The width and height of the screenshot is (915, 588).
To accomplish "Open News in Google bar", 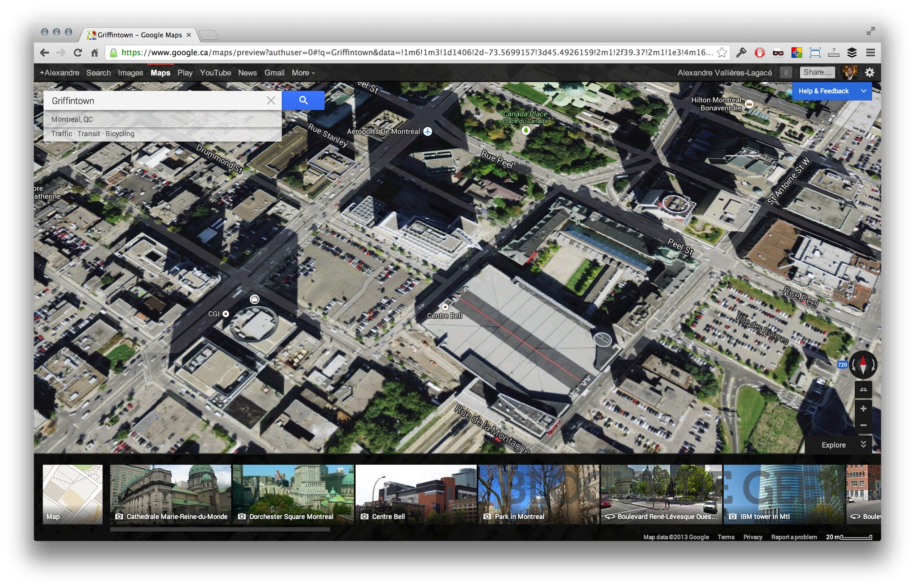I will 248,73.
